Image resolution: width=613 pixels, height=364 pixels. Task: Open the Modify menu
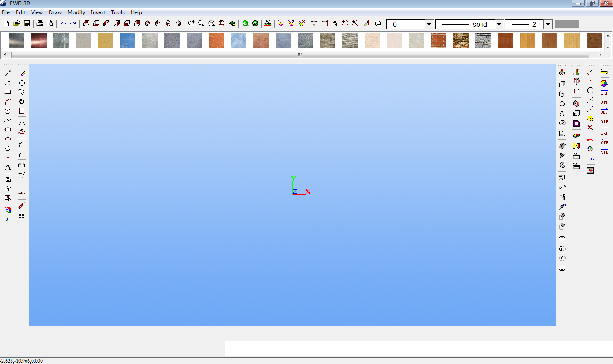click(76, 12)
